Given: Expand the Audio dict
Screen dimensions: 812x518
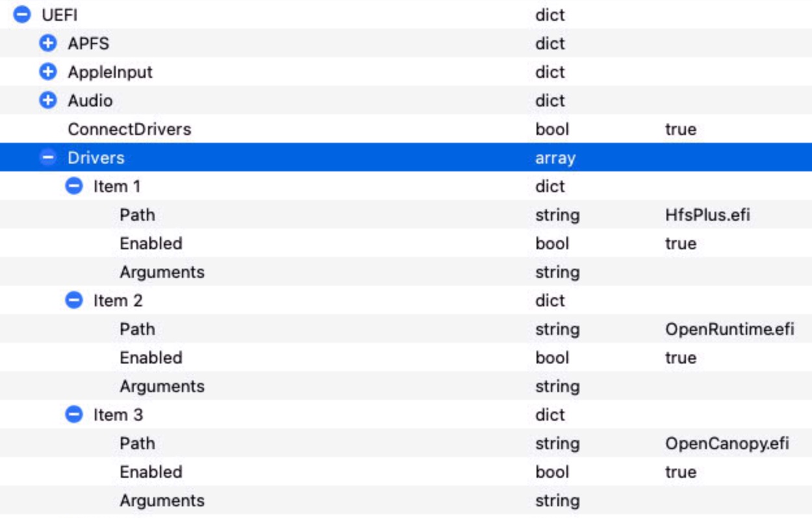Looking at the screenshot, I should coord(48,100).
